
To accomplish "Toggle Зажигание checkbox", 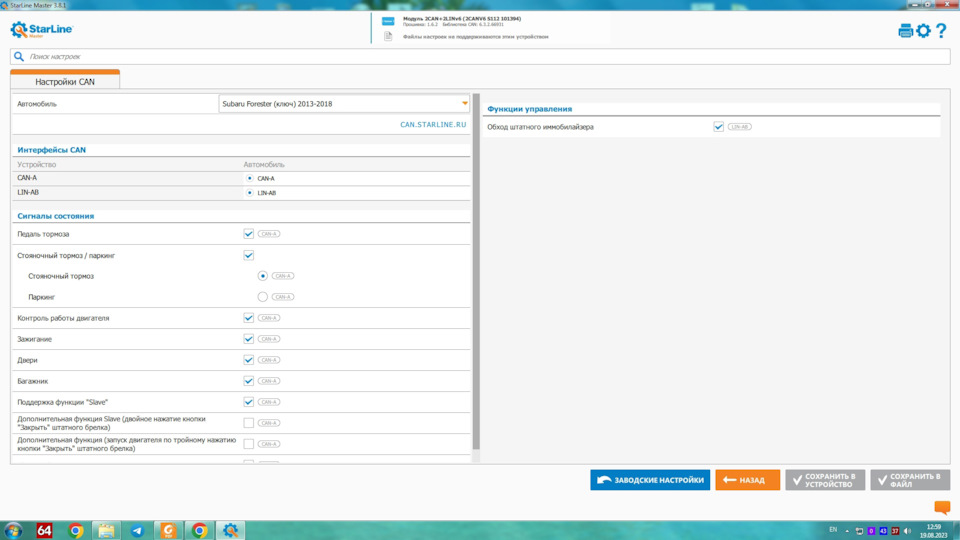I will coord(249,339).
